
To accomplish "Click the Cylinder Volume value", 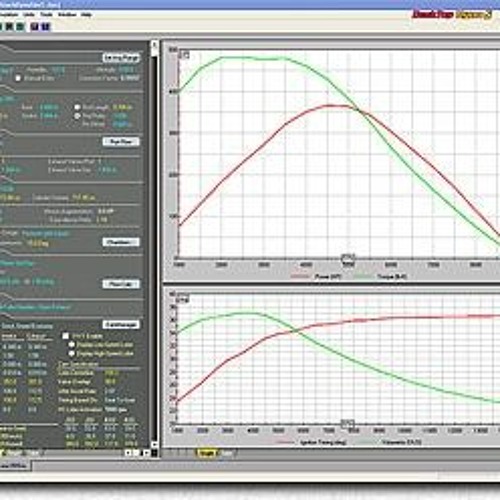I will point(84,198).
